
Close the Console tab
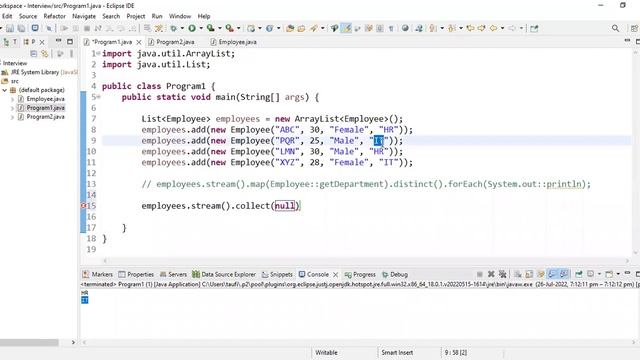336,274
